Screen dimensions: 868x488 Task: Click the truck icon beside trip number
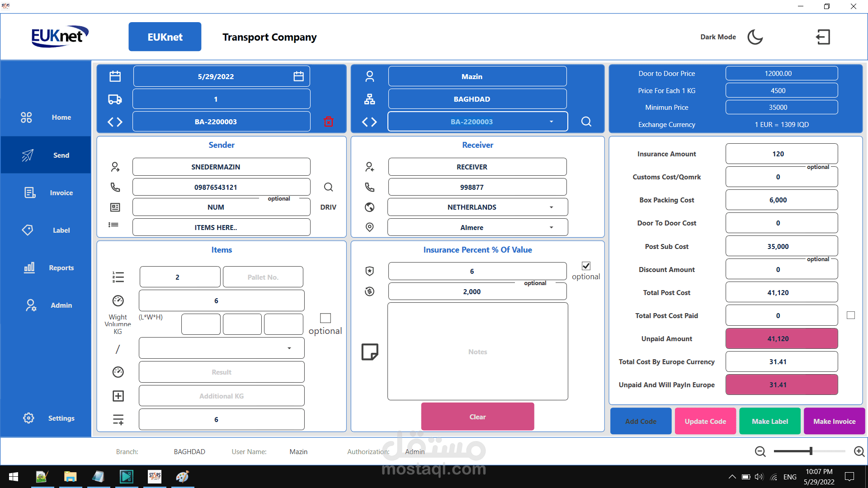pos(115,99)
